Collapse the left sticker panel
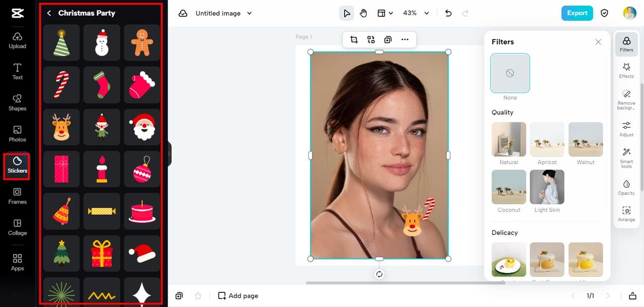The width and height of the screenshot is (644, 307). tap(170, 153)
